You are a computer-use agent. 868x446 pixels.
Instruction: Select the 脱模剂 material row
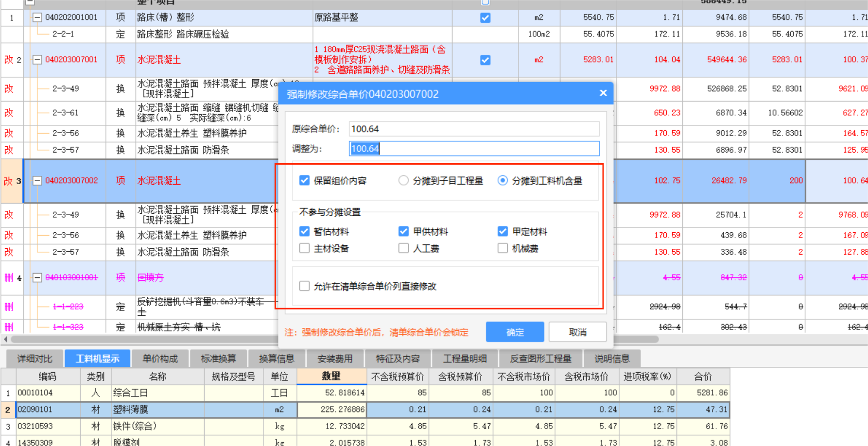(x=365, y=441)
